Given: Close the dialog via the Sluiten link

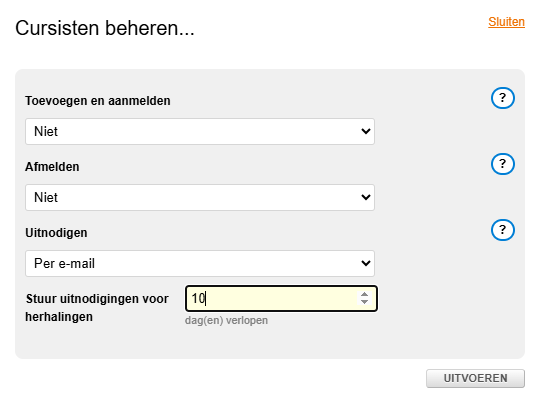Looking at the screenshot, I should click(506, 22).
